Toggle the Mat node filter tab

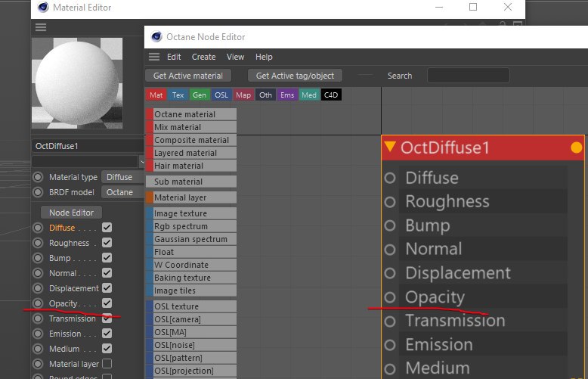pos(156,95)
